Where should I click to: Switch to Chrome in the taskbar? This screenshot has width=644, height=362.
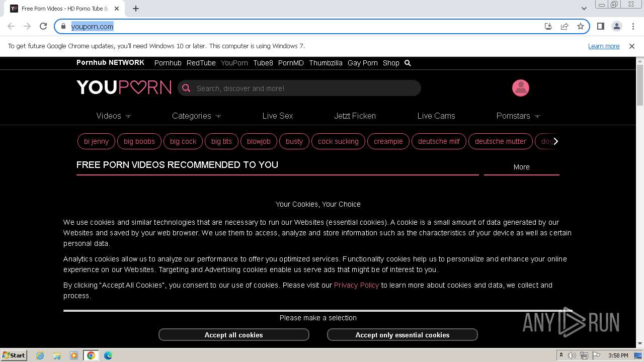coord(91,355)
